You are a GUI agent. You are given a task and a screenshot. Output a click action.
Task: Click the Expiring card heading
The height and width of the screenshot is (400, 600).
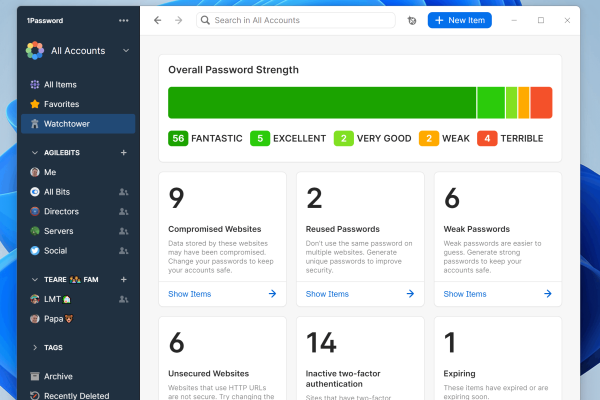(459, 374)
